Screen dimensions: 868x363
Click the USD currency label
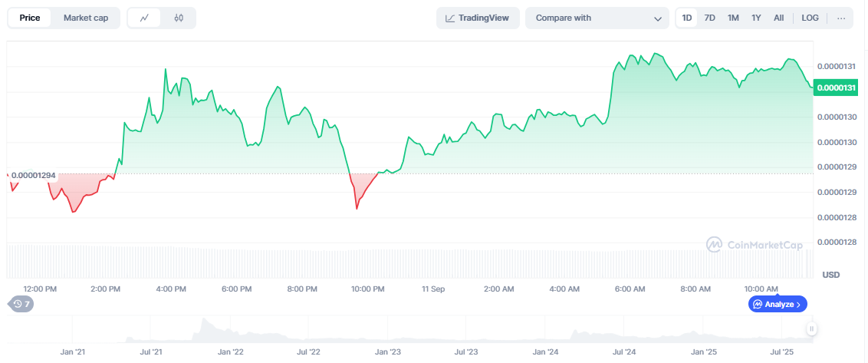pyautogui.click(x=831, y=274)
